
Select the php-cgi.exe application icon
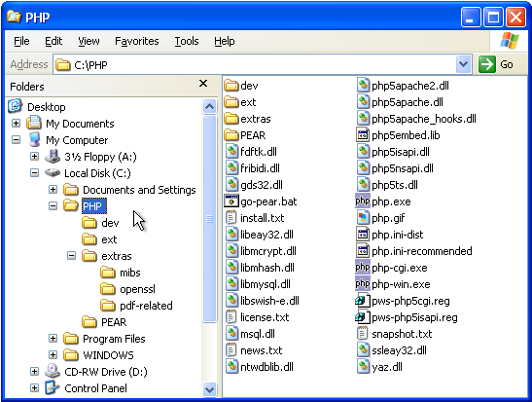coord(362,268)
